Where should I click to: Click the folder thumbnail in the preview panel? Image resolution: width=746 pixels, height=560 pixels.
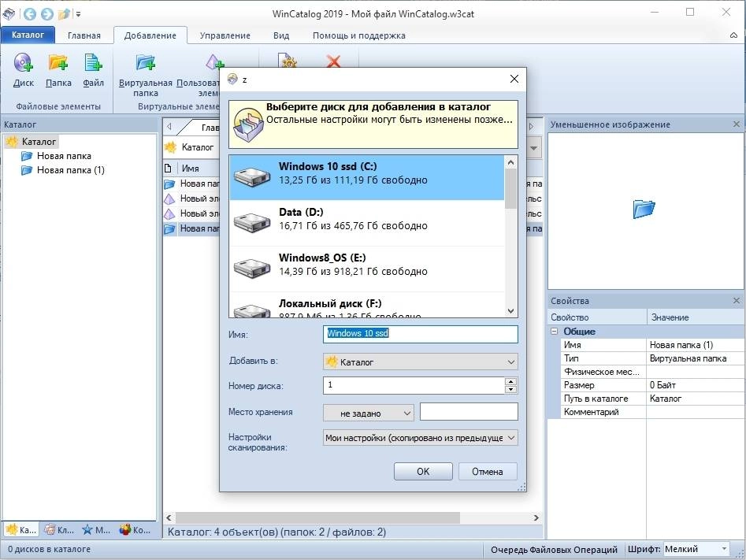click(x=644, y=209)
